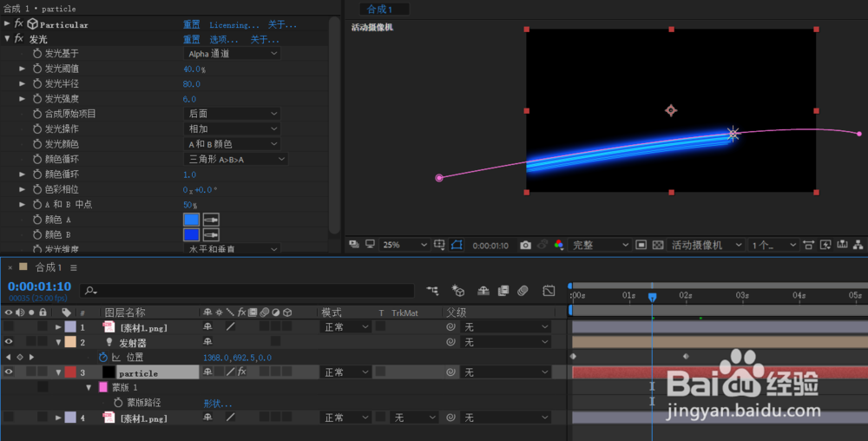
Task: Click 形状... link for 蒙版路径
Action: (218, 404)
